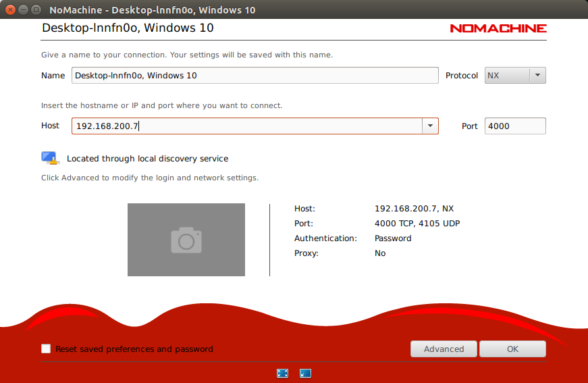Click the window-mode icon at the bottom
The width and height of the screenshot is (588, 383).
point(305,374)
